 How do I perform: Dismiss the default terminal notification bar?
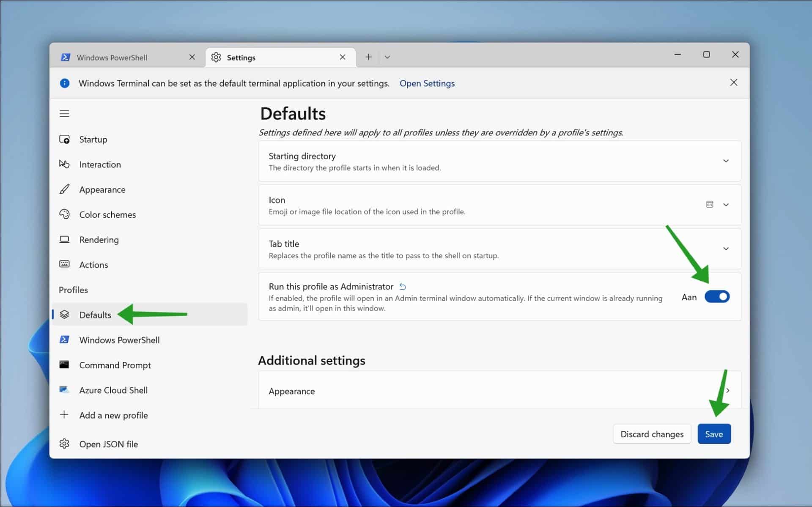coord(734,82)
